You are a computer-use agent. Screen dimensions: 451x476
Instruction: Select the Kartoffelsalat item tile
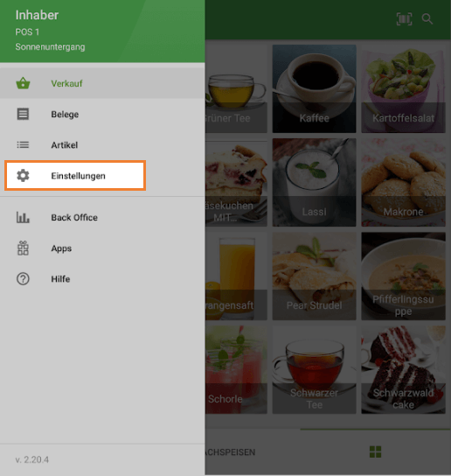(x=404, y=88)
